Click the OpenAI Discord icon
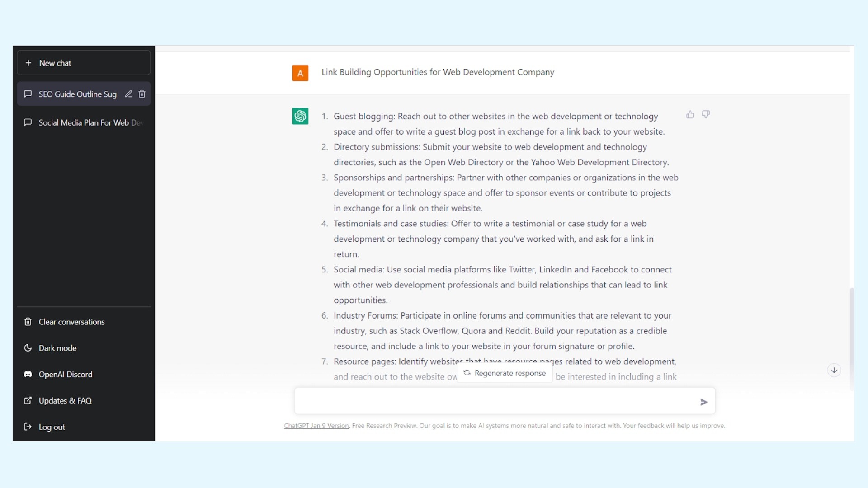The height and width of the screenshot is (488, 868). pos(28,374)
